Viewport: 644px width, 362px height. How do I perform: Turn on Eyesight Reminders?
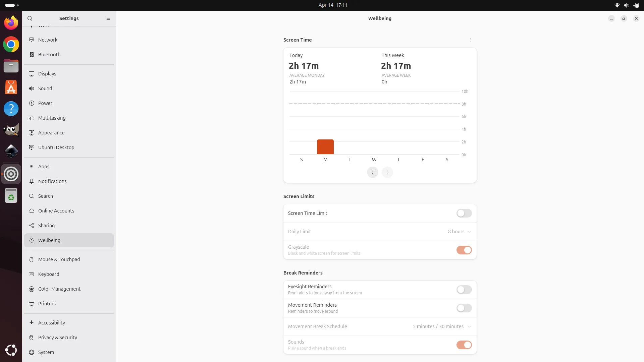point(464,290)
